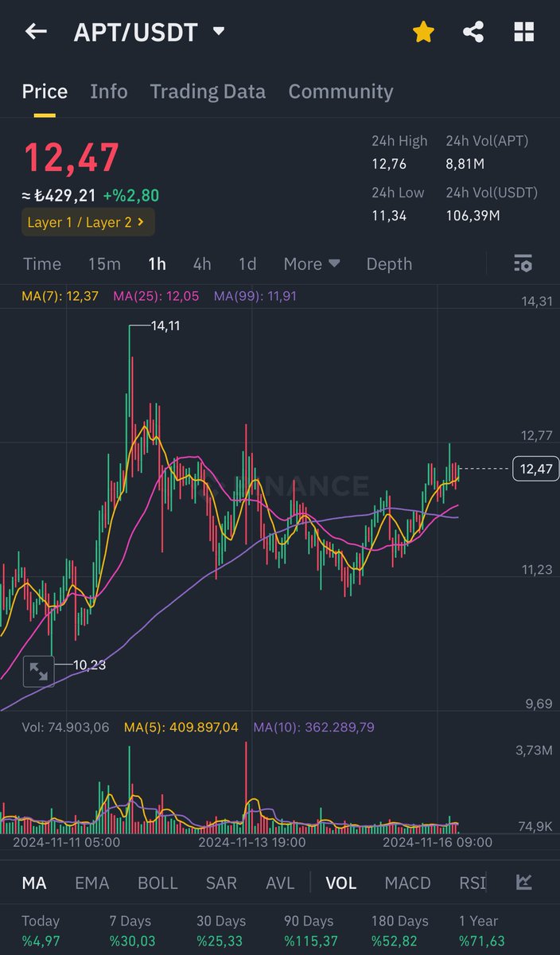Select the Time chart interval

click(x=42, y=263)
